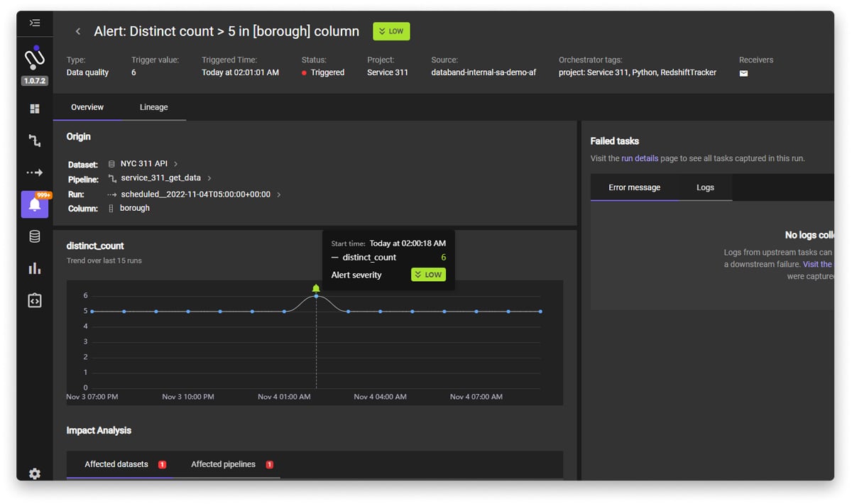Open the Metrics bar-chart icon in sidebar
The height and width of the screenshot is (504, 852).
(x=34, y=268)
